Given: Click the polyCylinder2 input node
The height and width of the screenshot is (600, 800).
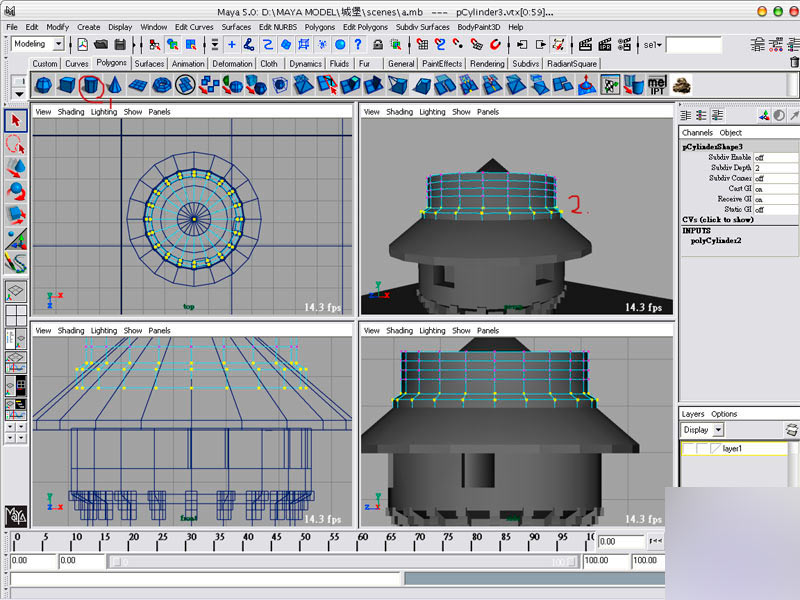Looking at the screenshot, I should pyautogui.click(x=717, y=241).
